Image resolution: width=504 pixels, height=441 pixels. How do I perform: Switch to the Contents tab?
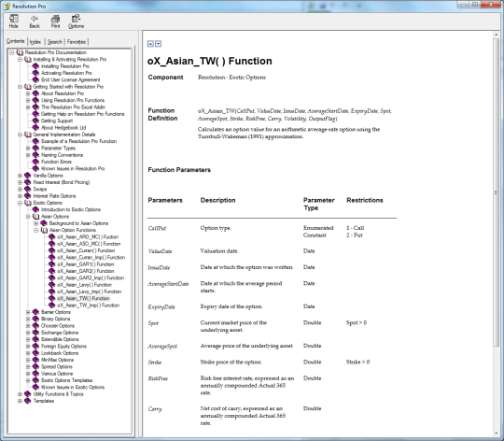tap(15, 41)
